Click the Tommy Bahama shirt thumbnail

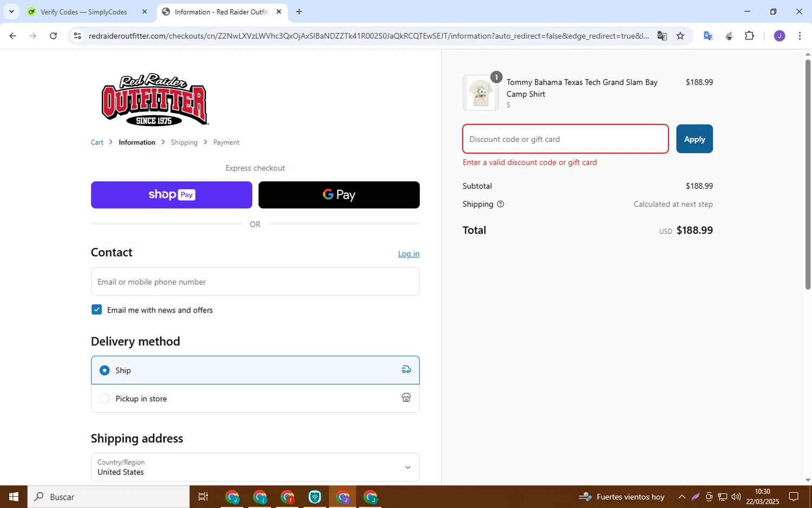481,93
